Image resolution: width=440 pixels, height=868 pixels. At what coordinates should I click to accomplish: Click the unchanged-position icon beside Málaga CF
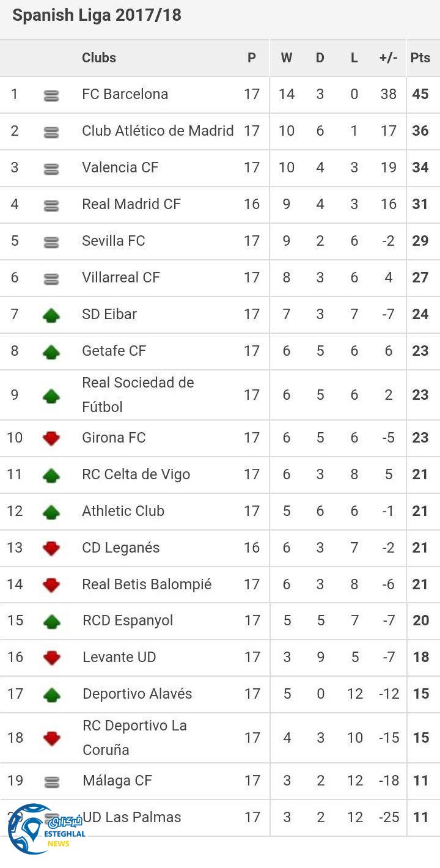(52, 782)
